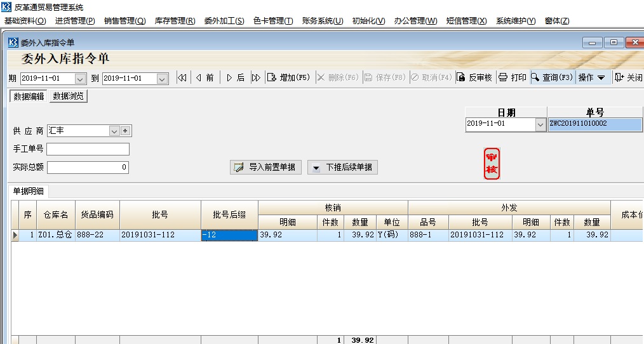
Task: Close the 委外入库指令单 window
Action: [635, 43]
